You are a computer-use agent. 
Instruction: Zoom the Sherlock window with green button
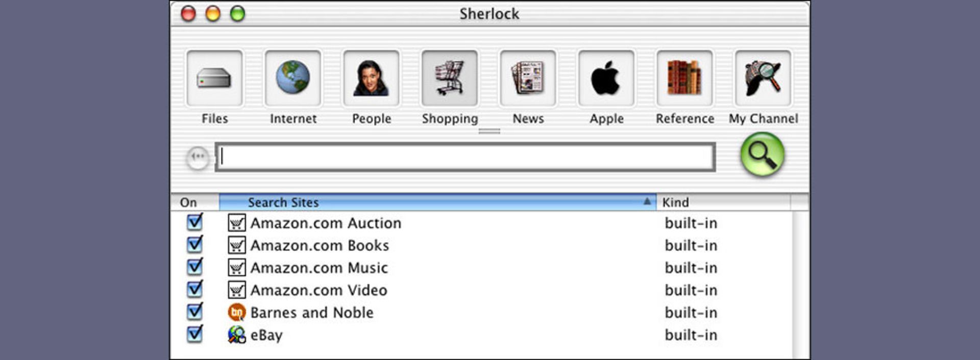tap(237, 14)
